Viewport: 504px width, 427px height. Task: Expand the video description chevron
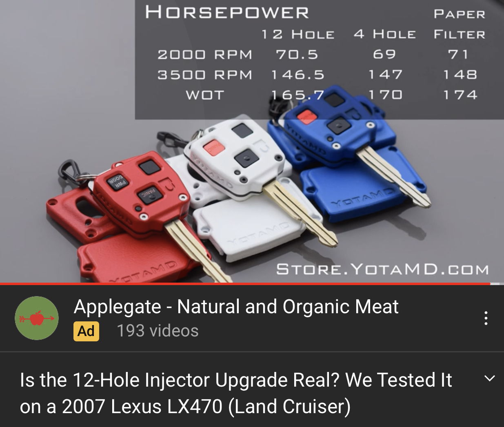(489, 378)
